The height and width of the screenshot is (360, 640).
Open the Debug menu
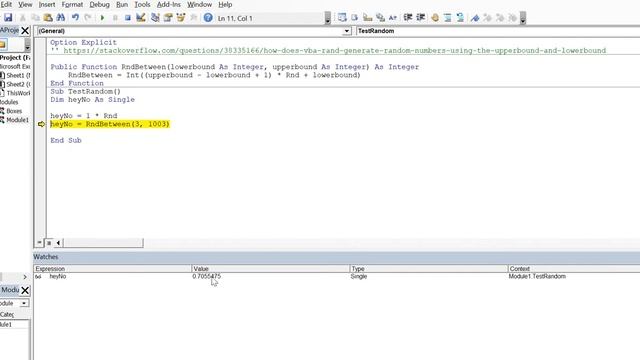[x=100, y=4]
